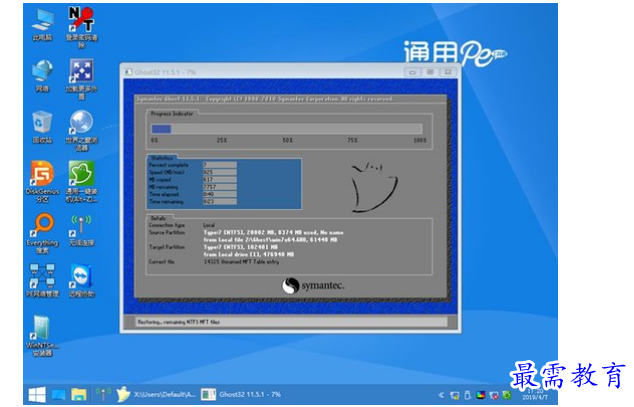
Task: Open File Explorer from the taskbar
Action: click(79, 394)
